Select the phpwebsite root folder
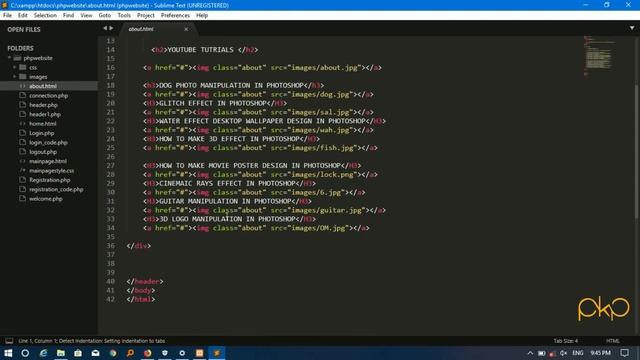Image resolution: width=640 pixels, height=360 pixels. coord(38,58)
